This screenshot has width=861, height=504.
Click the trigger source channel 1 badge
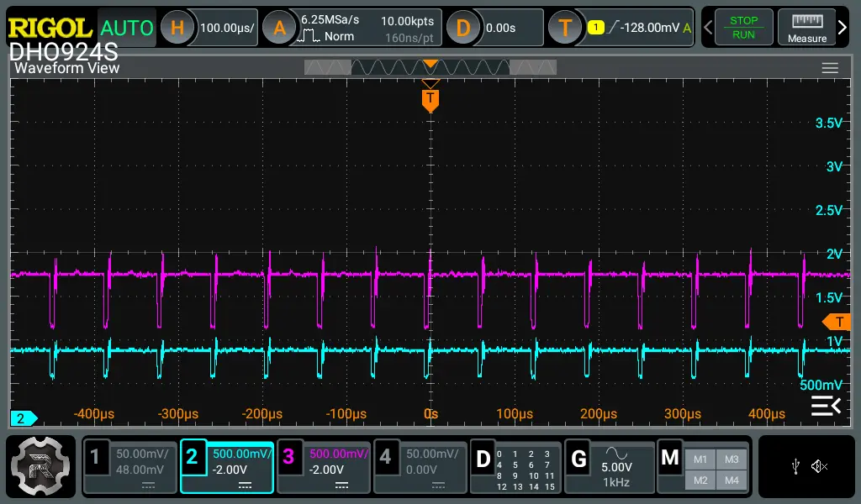(596, 28)
